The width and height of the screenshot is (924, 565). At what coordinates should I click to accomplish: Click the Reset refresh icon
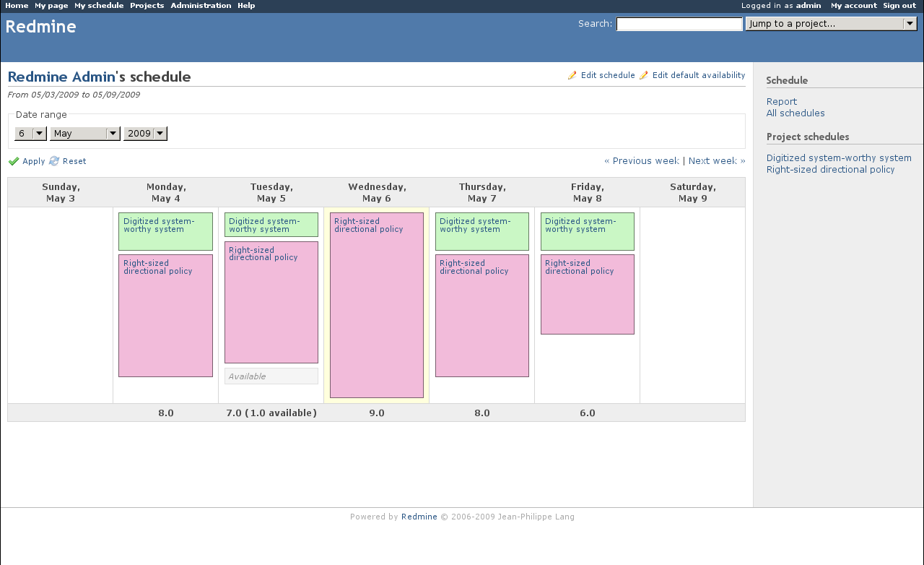54,161
